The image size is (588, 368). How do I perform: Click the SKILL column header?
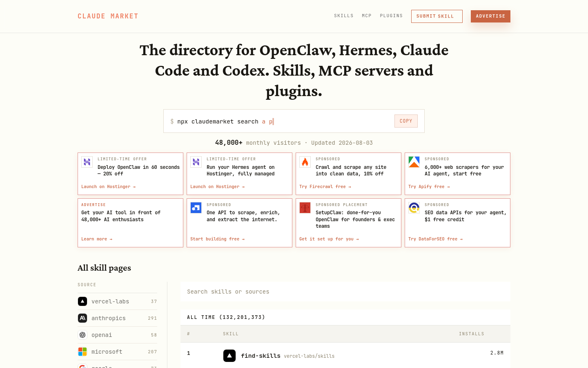231,334
